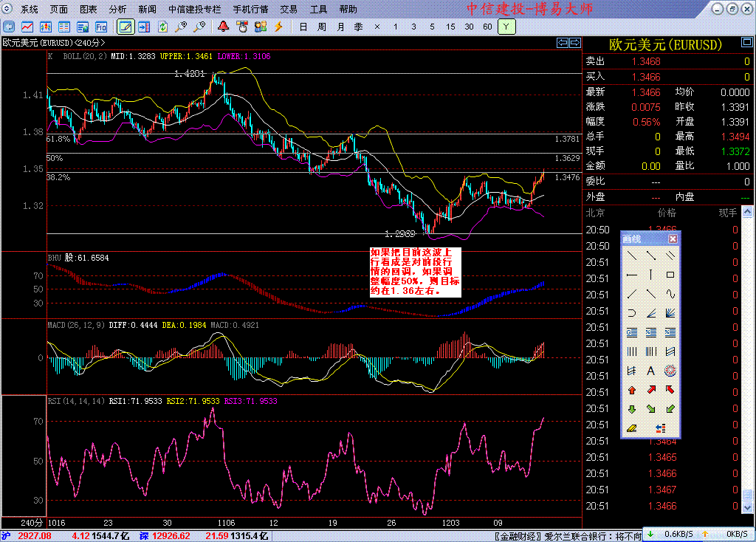This screenshot has width=756, height=542.
Task: Click the drawing settings icon beside eraser
Action: tap(661, 428)
